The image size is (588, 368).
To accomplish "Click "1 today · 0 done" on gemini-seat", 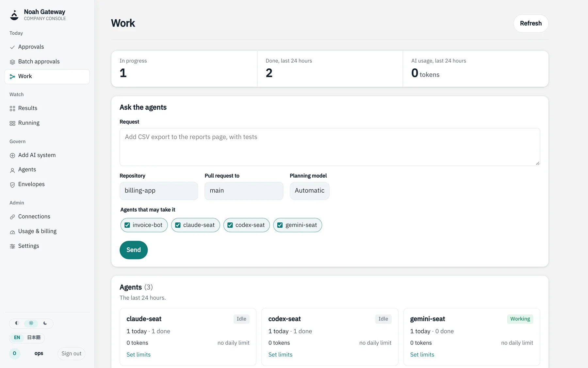I will (432, 331).
